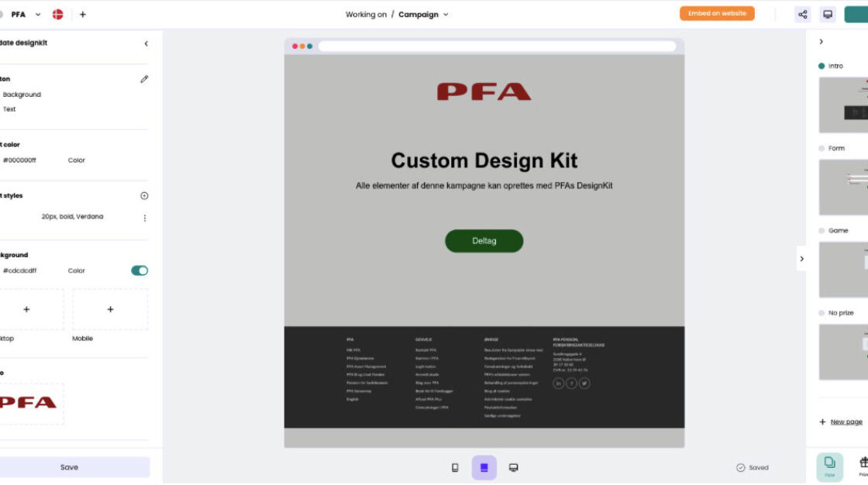This screenshot has height=485, width=868.
Task: Open the background Color picker
Action: coord(77,270)
